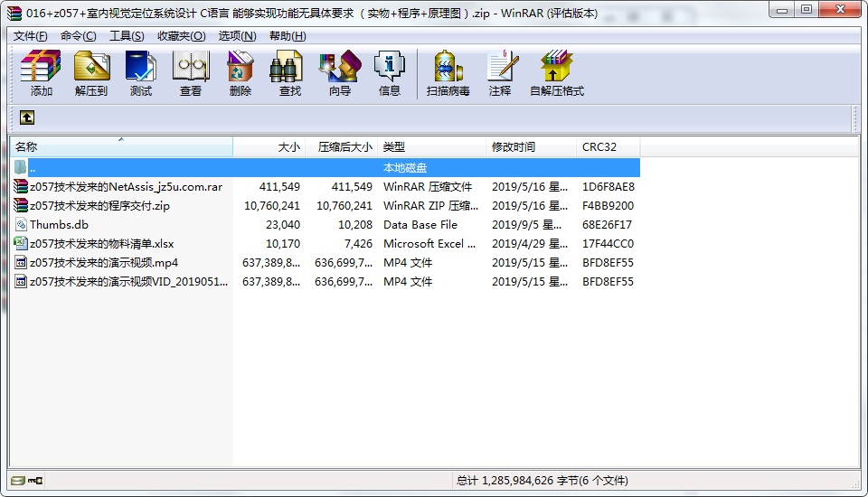Click icon of 程序交付.zip file
Viewport: 868px width, 497px height.
[x=21, y=205]
